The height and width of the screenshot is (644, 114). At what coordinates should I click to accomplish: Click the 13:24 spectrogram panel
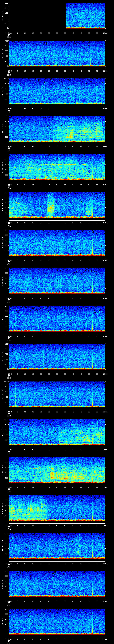coord(57,584)
